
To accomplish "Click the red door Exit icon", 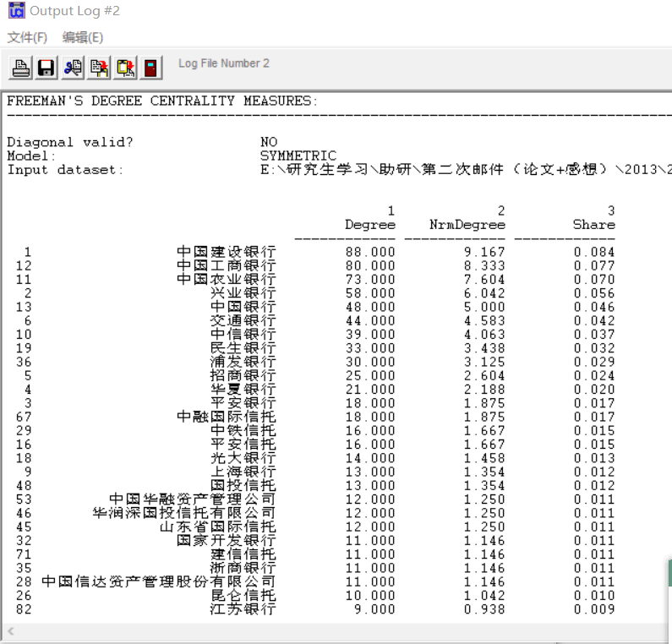I will click(150, 68).
